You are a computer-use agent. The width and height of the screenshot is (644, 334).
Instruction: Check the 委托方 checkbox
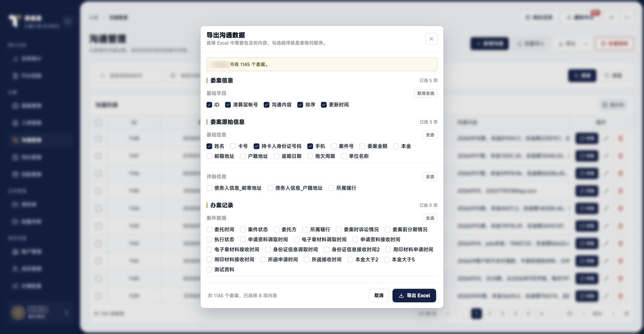[x=277, y=230]
